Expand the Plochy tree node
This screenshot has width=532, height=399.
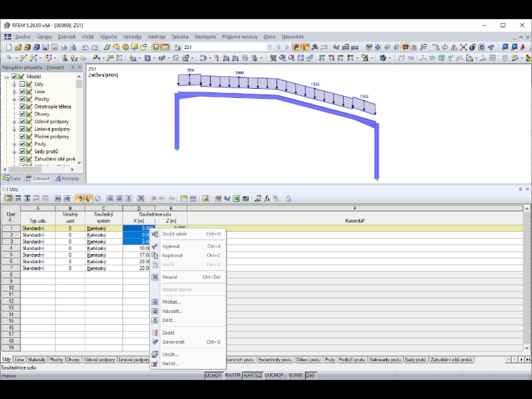[14, 99]
